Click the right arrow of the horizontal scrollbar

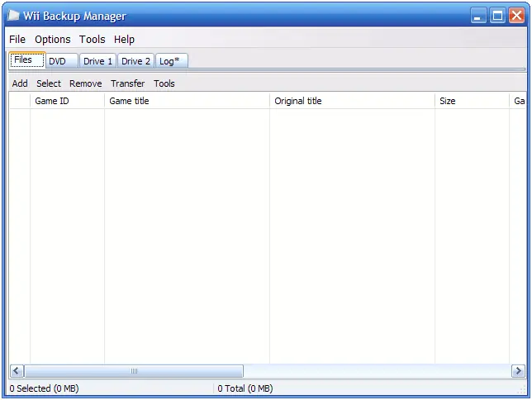[518, 371]
